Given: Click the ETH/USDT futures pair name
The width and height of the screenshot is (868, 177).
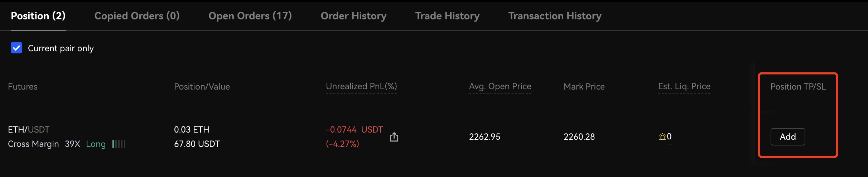Looking at the screenshot, I should [x=29, y=129].
